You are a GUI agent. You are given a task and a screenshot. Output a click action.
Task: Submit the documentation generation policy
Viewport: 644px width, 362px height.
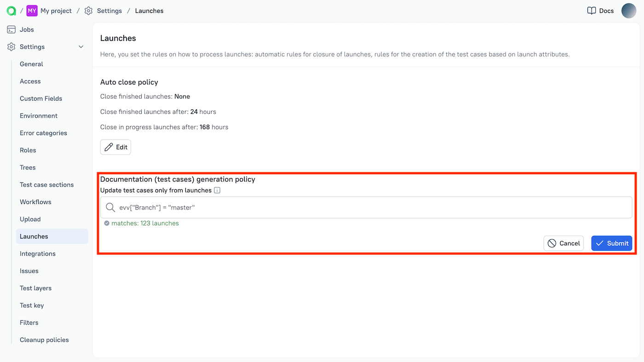tap(611, 243)
